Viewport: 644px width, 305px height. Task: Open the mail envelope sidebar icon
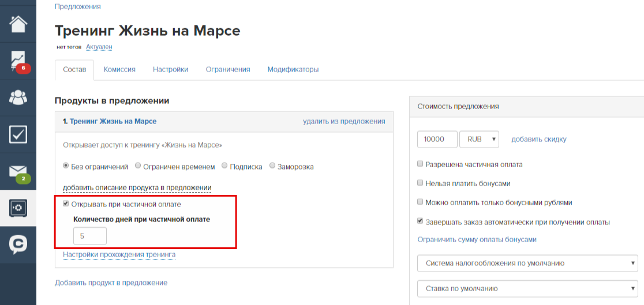(x=18, y=171)
